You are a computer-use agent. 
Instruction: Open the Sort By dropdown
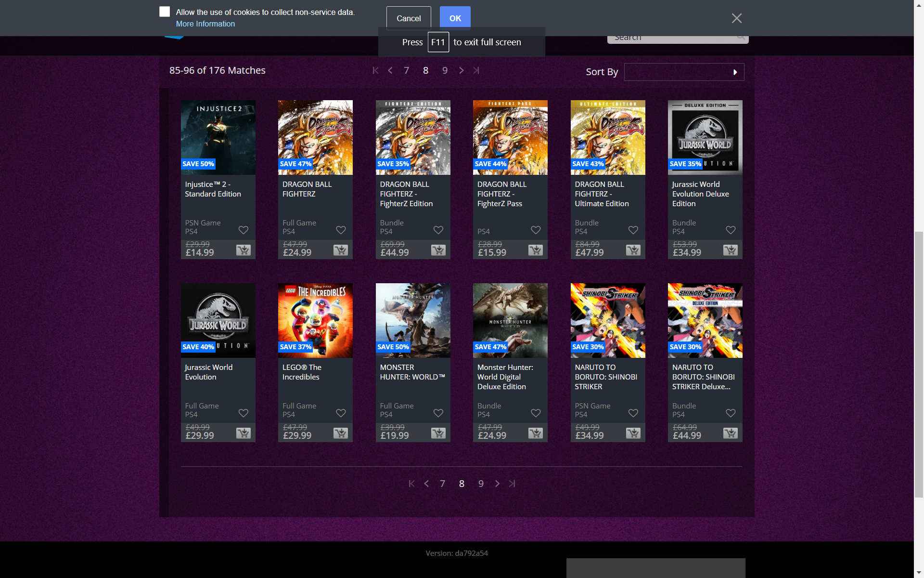tap(678, 72)
